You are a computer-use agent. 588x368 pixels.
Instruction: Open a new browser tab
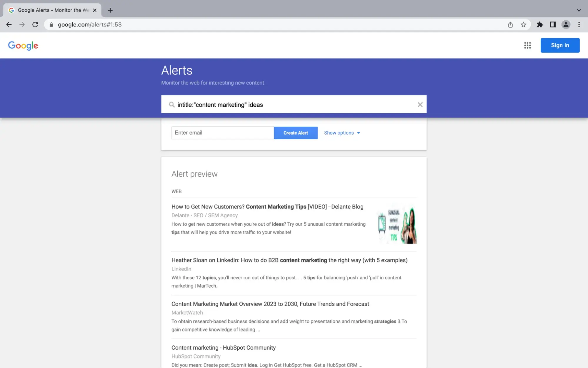pyautogui.click(x=110, y=10)
